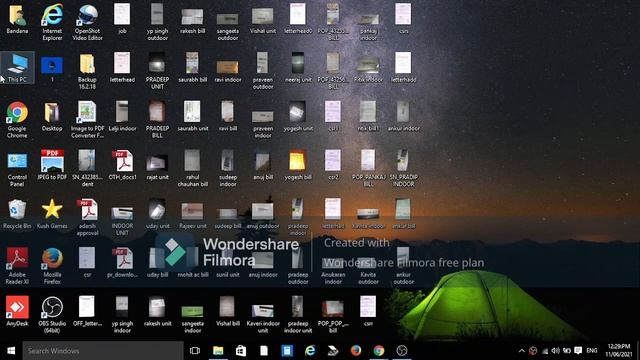
Task: Select the desktop icon labeled 1
Action: tap(52, 68)
